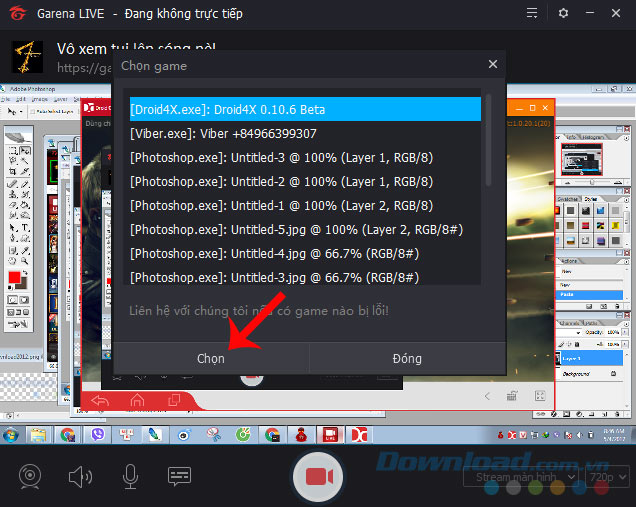Open the chat message icon
The height and width of the screenshot is (507, 636).
(179, 476)
